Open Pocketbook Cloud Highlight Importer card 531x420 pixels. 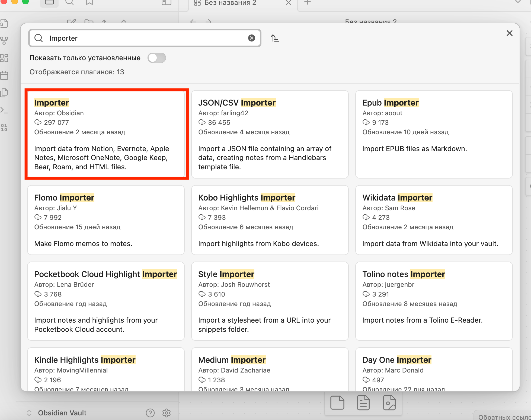pyautogui.click(x=106, y=301)
